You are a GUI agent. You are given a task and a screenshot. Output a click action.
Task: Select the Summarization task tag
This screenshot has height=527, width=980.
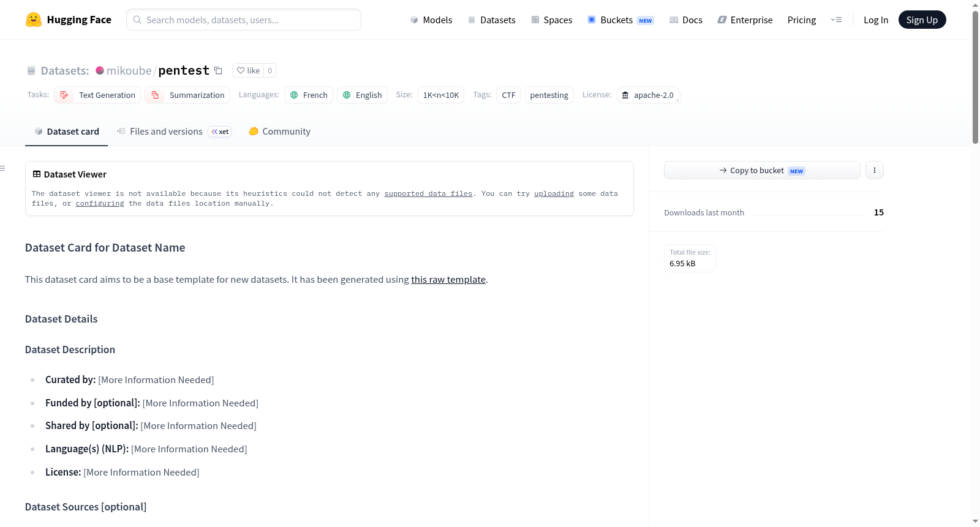point(187,95)
